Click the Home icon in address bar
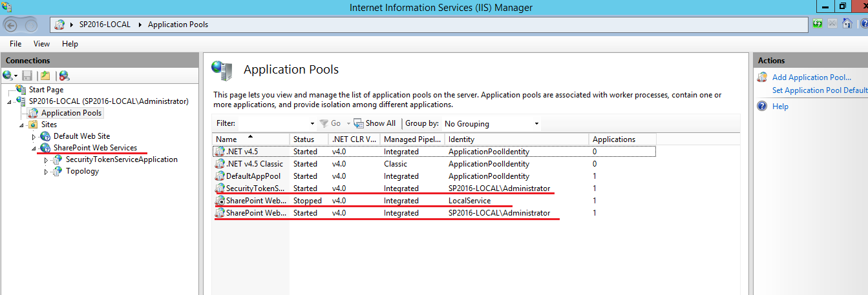The image size is (868, 295). (847, 24)
